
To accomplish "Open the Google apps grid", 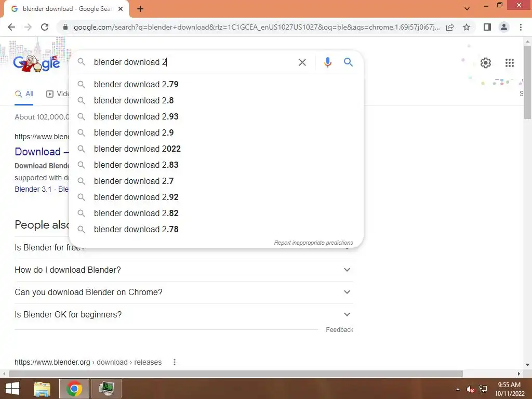I will click(509, 63).
